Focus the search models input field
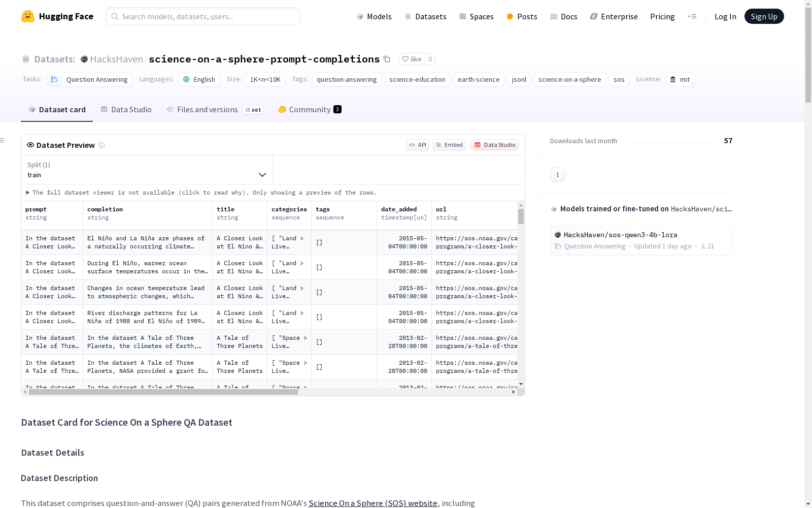Screen dimensions: 812x508 203,16
